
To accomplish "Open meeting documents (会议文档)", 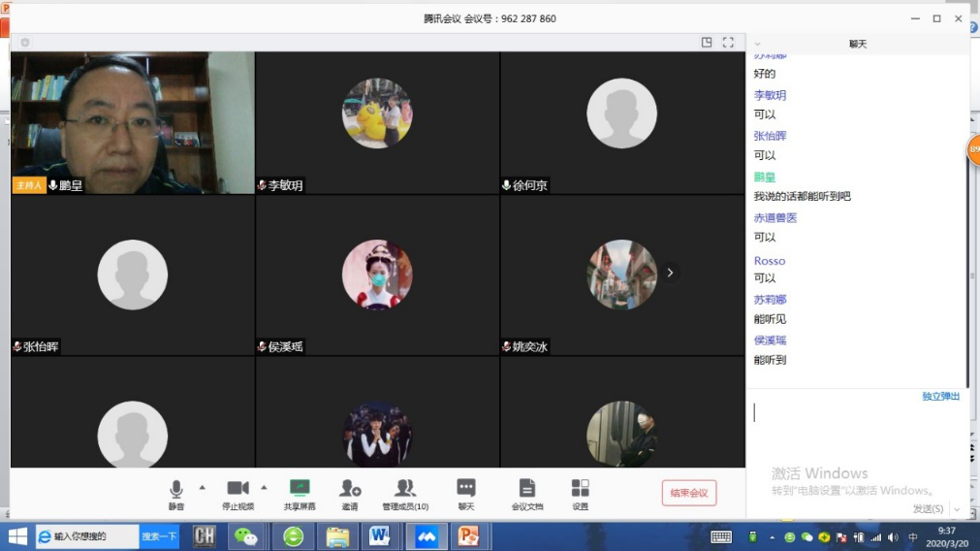I will click(x=526, y=492).
